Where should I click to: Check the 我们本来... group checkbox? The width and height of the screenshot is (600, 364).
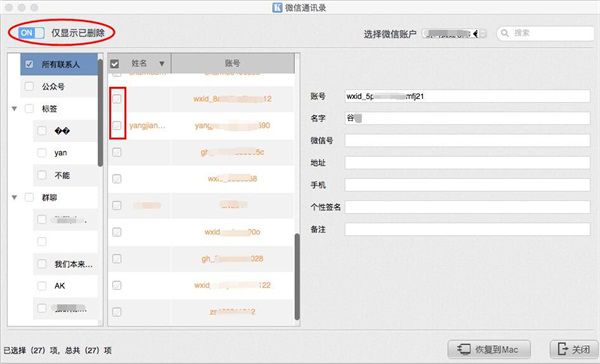tap(42, 264)
